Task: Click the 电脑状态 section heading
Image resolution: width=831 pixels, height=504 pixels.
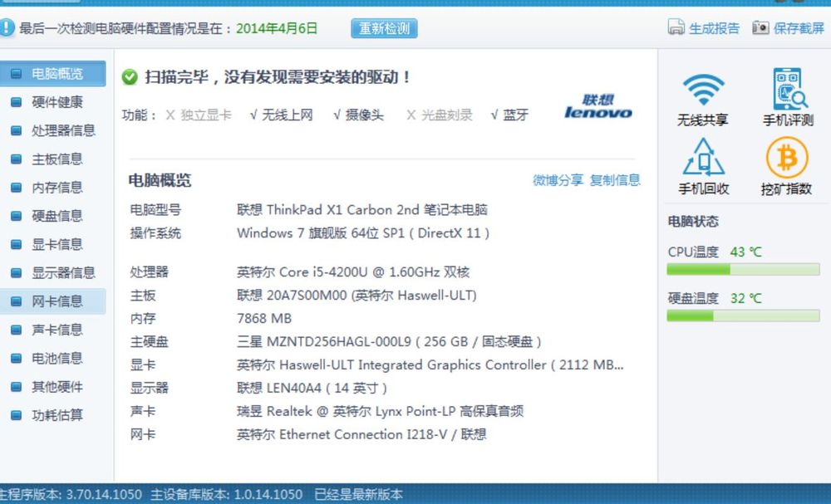Action: (693, 222)
